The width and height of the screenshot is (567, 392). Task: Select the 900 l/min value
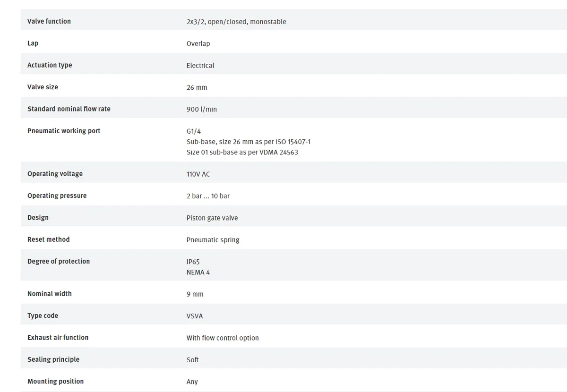(x=202, y=109)
